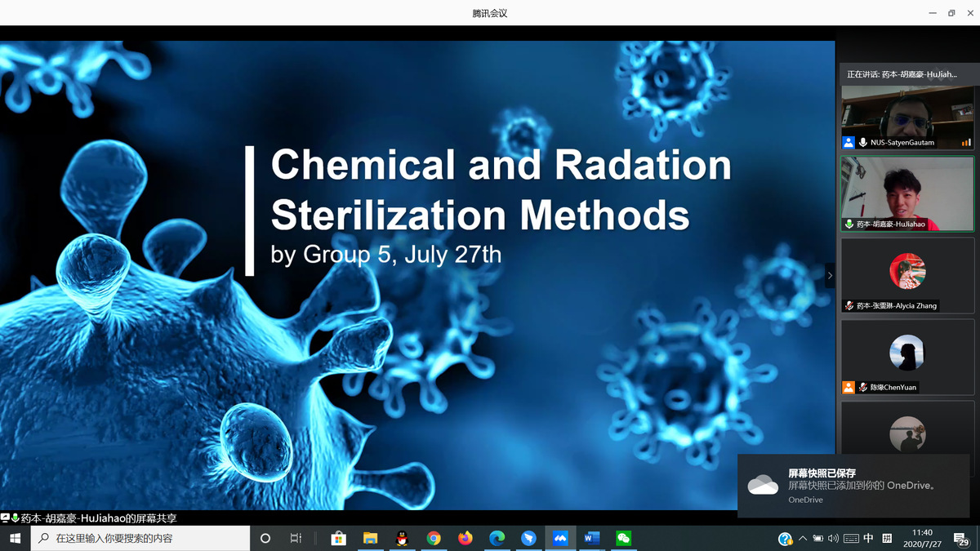Select NUS-SatyenGautam's video thumbnail
The image size is (980, 551).
tap(907, 118)
